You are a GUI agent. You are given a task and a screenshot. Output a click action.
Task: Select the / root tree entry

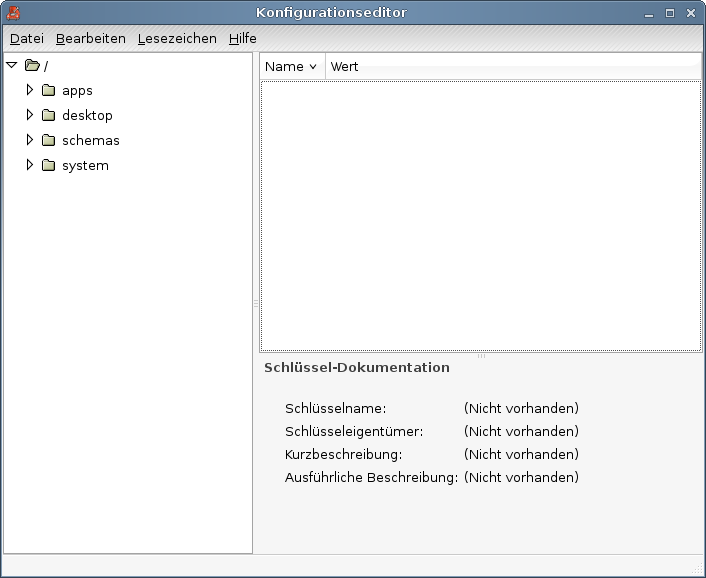[x=45, y=66]
